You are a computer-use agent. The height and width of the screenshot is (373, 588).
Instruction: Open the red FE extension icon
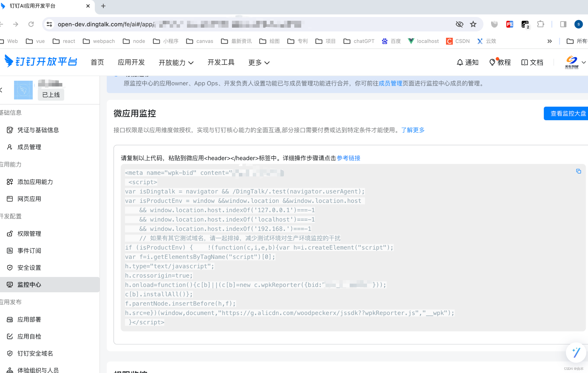(510, 24)
